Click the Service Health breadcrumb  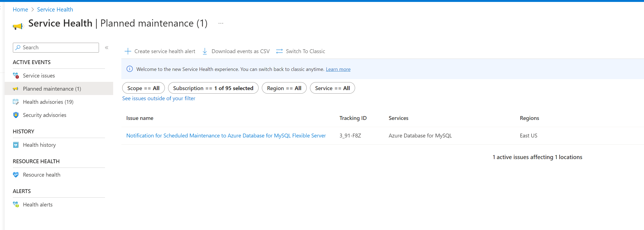(55, 10)
